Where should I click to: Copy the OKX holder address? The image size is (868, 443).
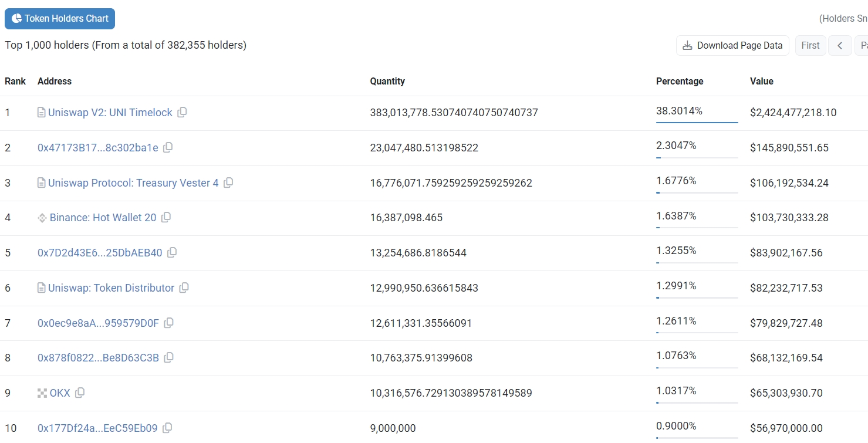pyautogui.click(x=80, y=393)
